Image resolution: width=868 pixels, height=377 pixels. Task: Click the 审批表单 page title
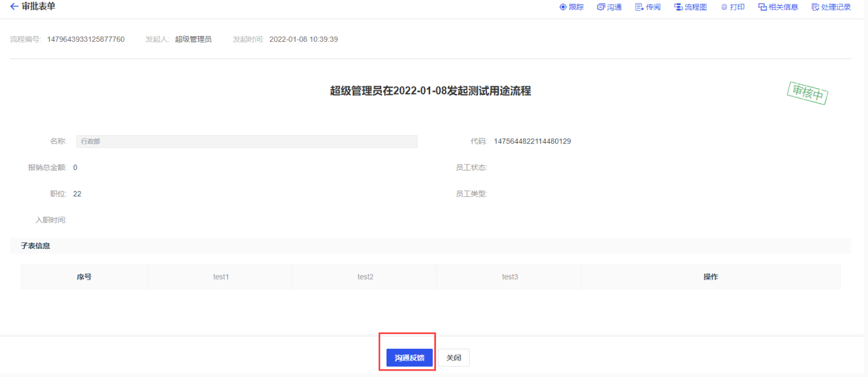coord(38,6)
